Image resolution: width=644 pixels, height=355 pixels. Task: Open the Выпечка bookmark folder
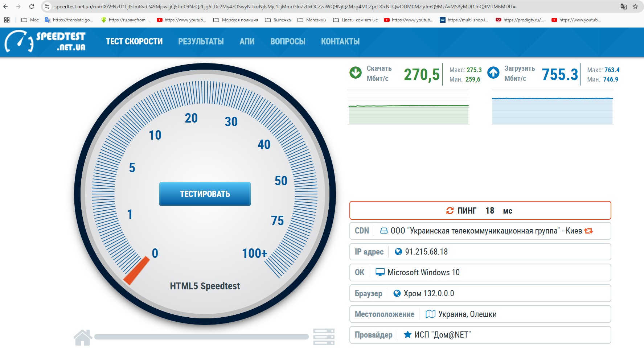(x=278, y=20)
